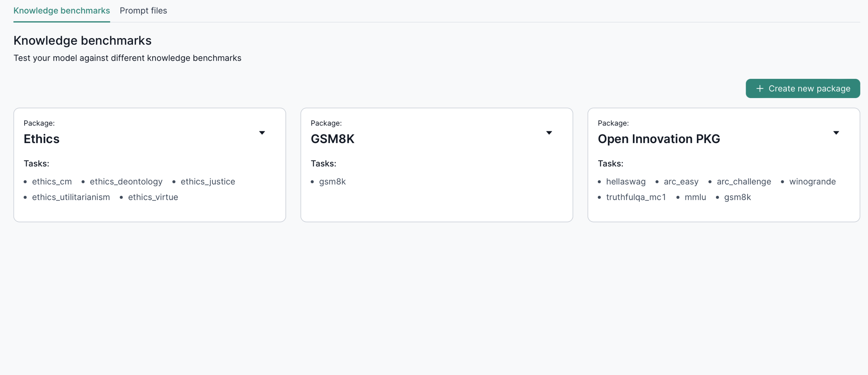Open the Ethics package dropdown
The width and height of the screenshot is (868, 375).
(x=263, y=133)
